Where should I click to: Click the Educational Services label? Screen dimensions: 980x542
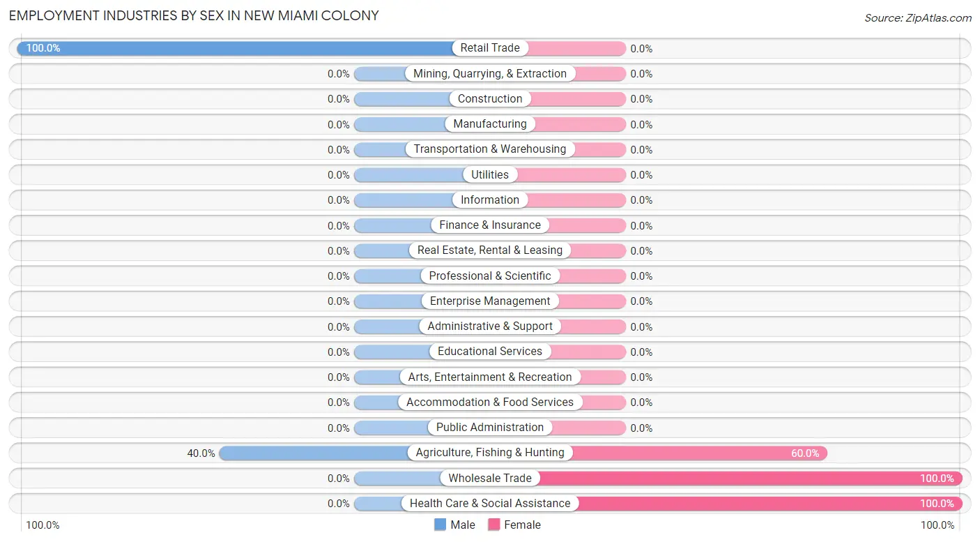[x=490, y=352]
